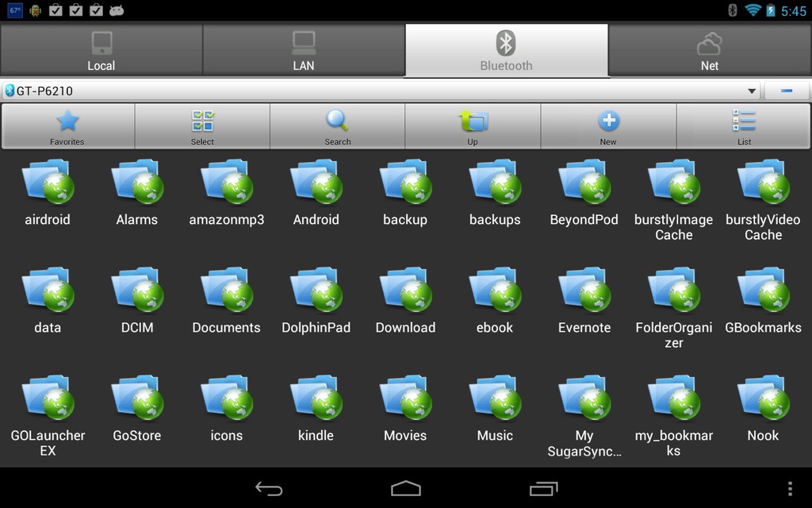Open Favorites from the toolbar
This screenshot has height=508, width=812.
pyautogui.click(x=67, y=126)
